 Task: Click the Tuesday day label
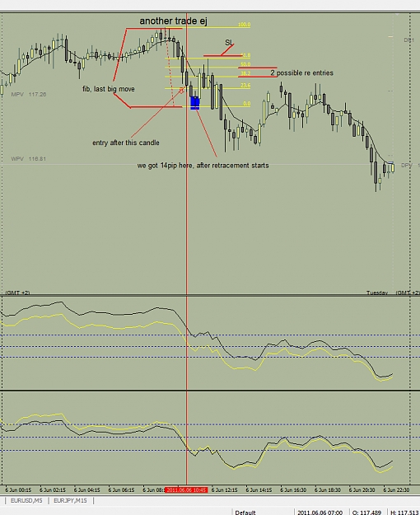click(x=377, y=293)
